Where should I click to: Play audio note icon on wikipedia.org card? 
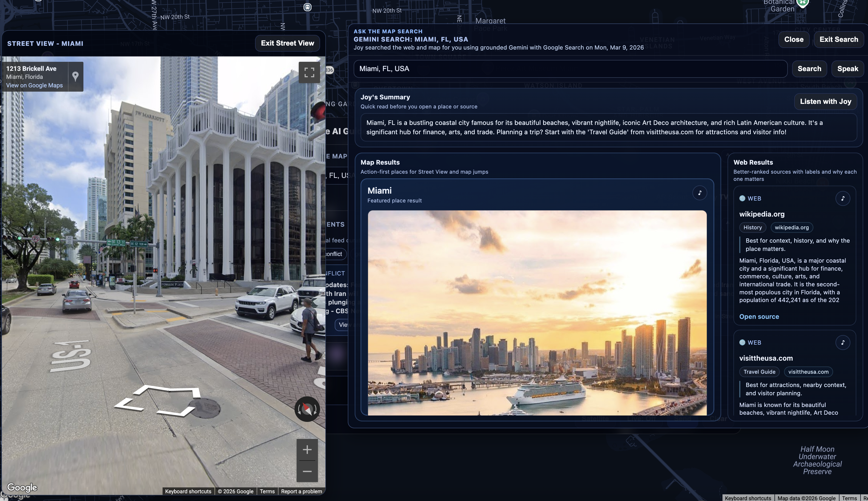tap(842, 198)
